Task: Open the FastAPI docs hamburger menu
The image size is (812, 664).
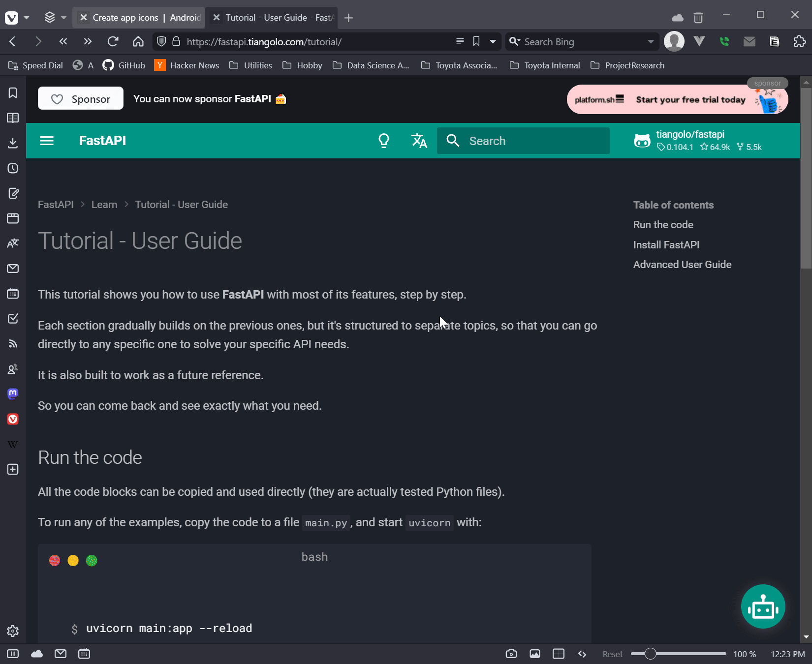Action: pos(47,141)
